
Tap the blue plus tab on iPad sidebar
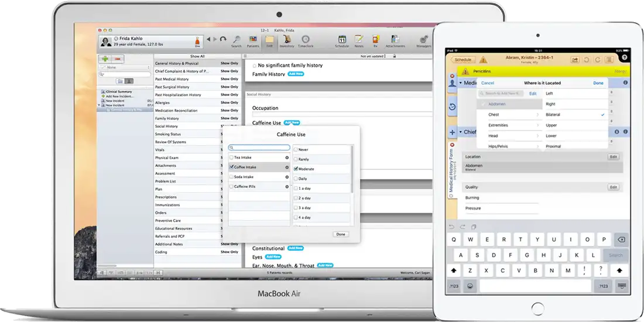[x=452, y=132]
